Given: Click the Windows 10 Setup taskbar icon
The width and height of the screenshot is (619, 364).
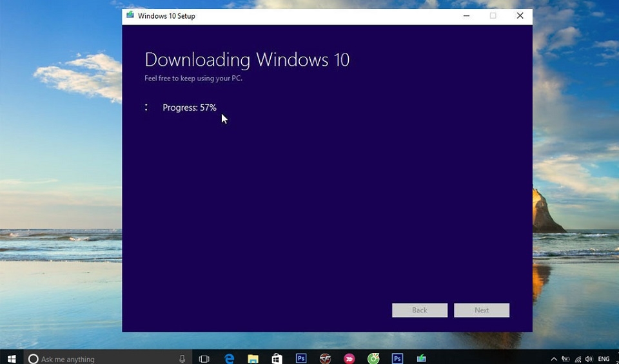Looking at the screenshot, I should [x=422, y=358].
